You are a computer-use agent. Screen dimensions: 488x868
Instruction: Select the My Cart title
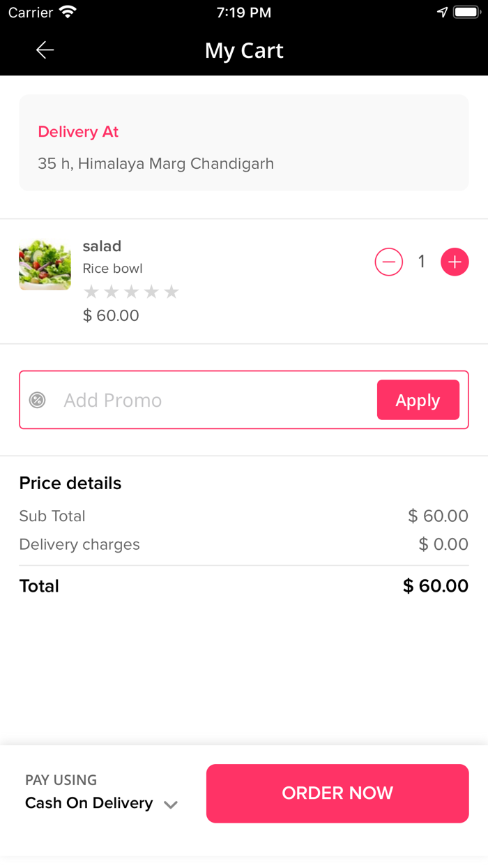[243, 50]
